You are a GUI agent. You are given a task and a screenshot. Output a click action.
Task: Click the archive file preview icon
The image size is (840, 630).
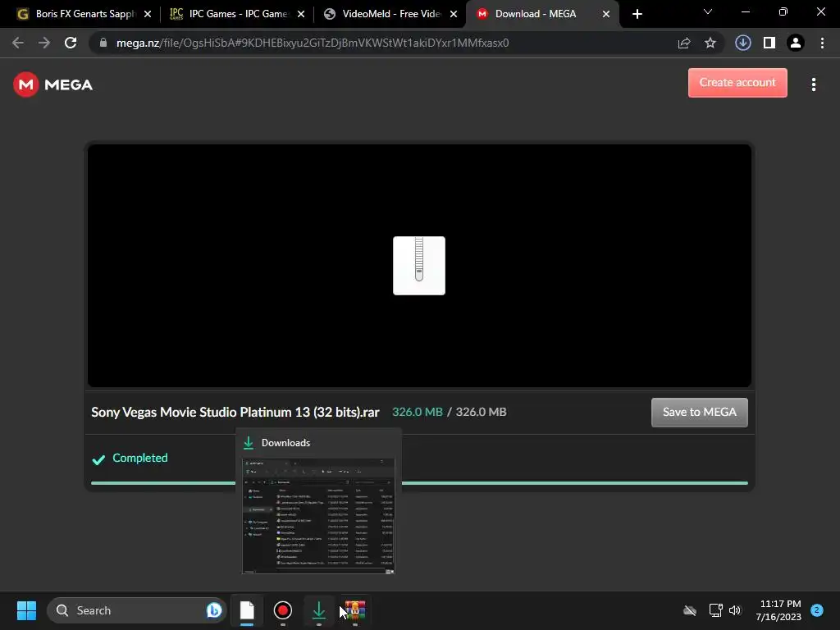coord(419,266)
